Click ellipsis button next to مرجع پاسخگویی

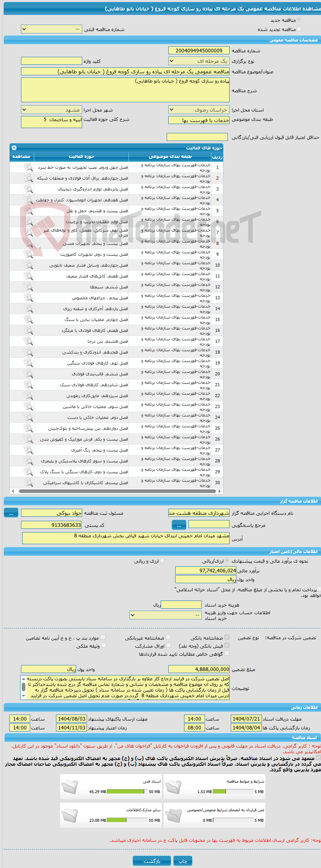(x=179, y=525)
